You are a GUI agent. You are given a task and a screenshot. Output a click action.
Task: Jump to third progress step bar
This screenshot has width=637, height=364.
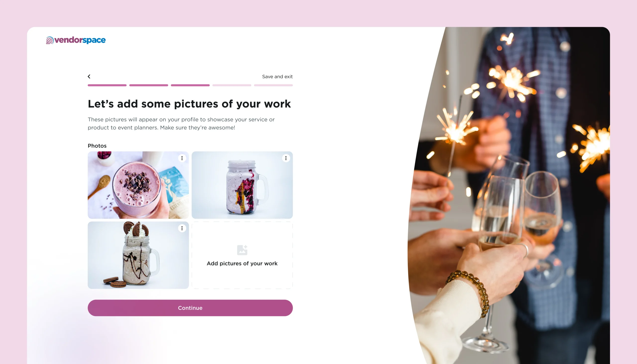[x=190, y=85]
